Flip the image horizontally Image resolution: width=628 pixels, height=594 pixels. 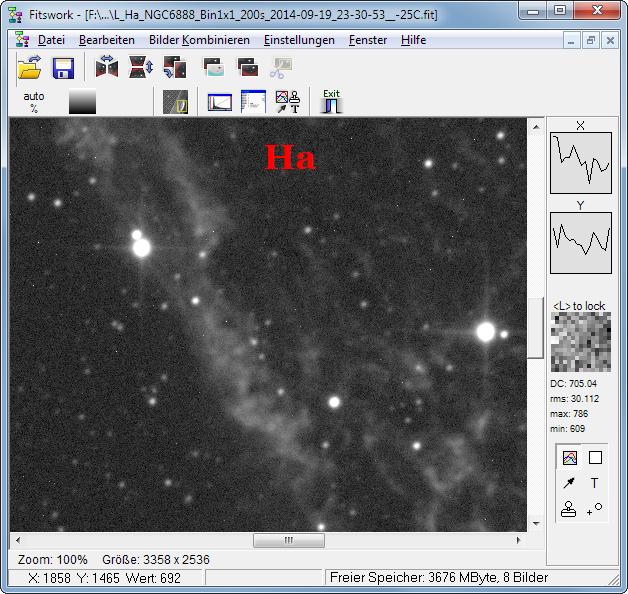(x=107, y=68)
